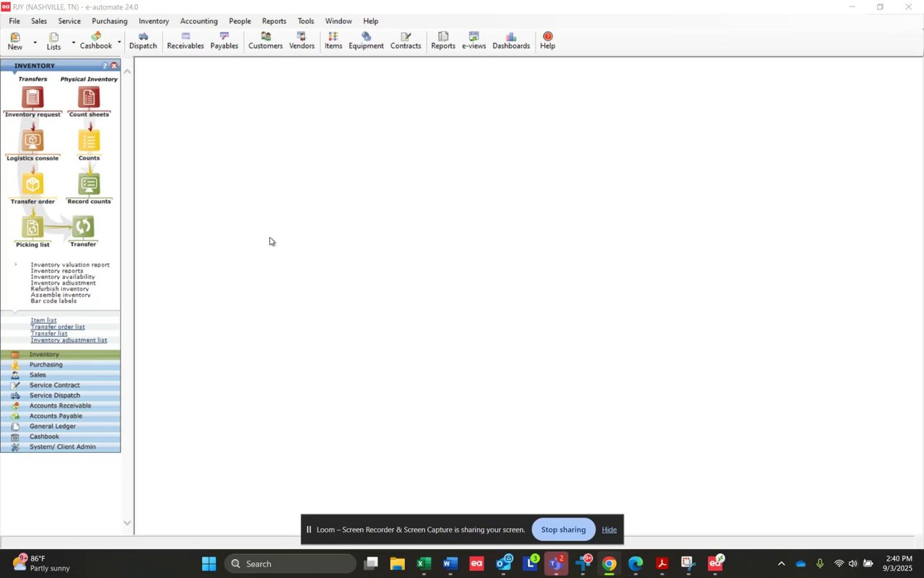Open Google Chrome from the taskbar

coord(609,564)
